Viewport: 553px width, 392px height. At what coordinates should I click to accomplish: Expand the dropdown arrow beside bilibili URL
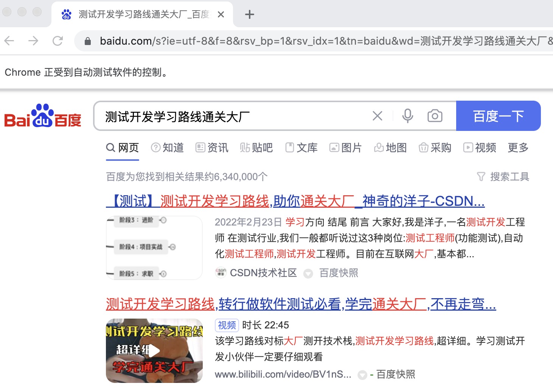coord(362,375)
